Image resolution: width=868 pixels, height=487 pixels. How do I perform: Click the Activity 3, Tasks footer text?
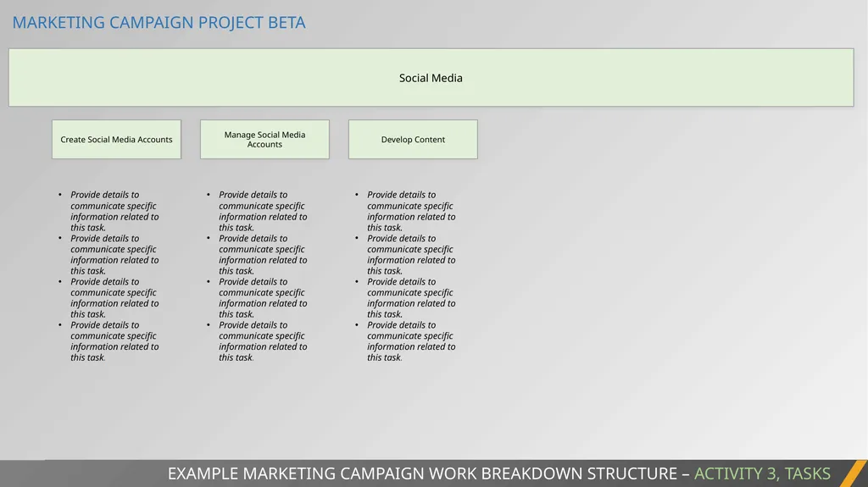(762, 473)
